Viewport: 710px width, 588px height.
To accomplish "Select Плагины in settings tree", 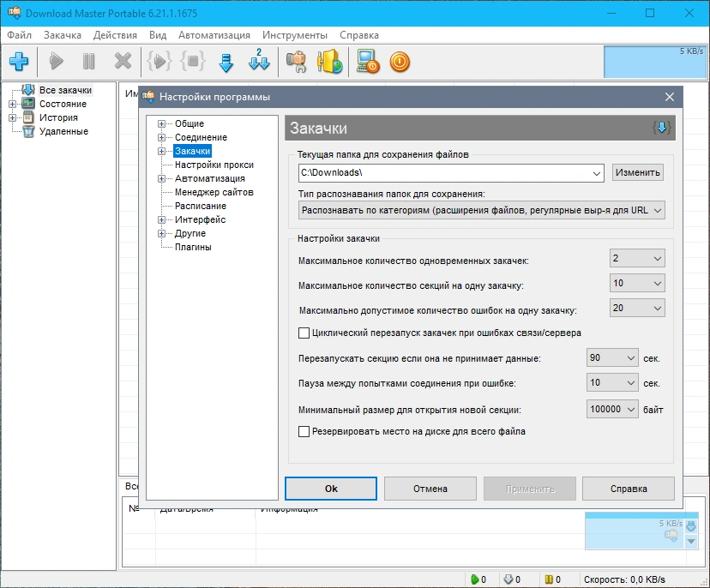I will click(193, 247).
